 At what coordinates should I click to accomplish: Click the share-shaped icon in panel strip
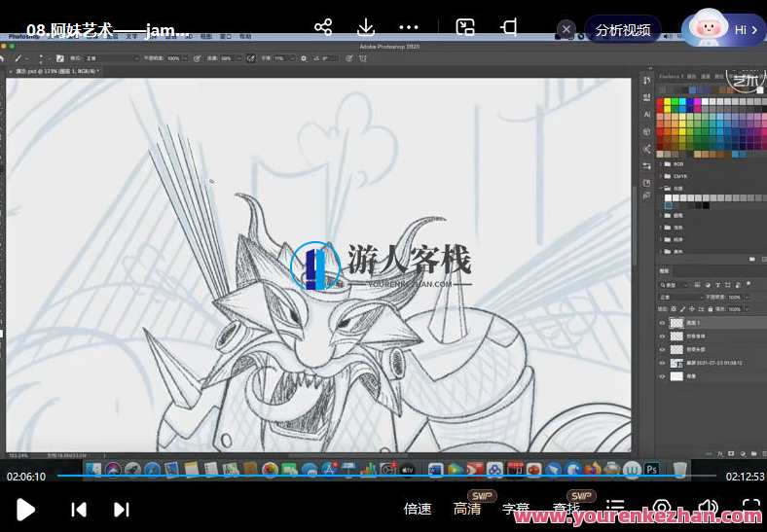pos(647,149)
